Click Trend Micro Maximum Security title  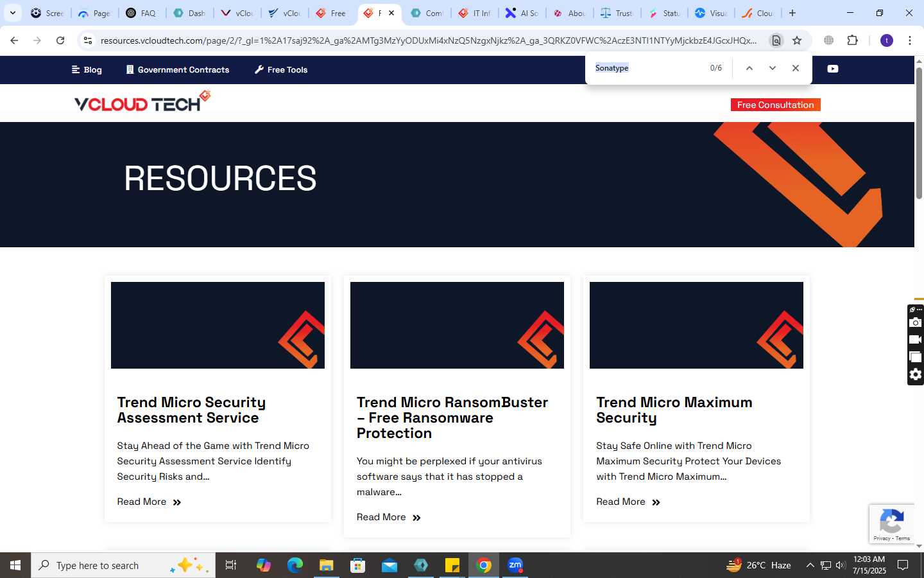click(674, 410)
